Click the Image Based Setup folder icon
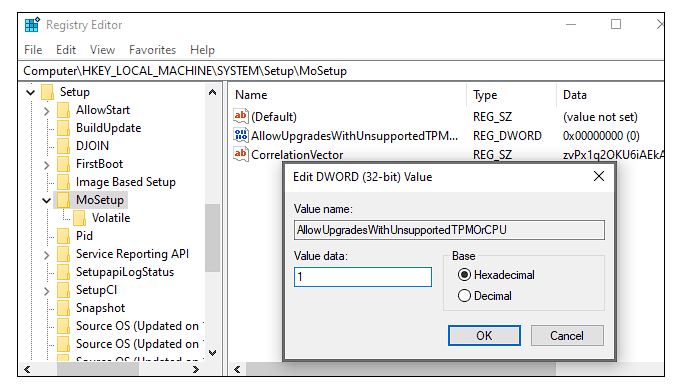Image resolution: width=685 pixels, height=388 pixels. tap(63, 182)
